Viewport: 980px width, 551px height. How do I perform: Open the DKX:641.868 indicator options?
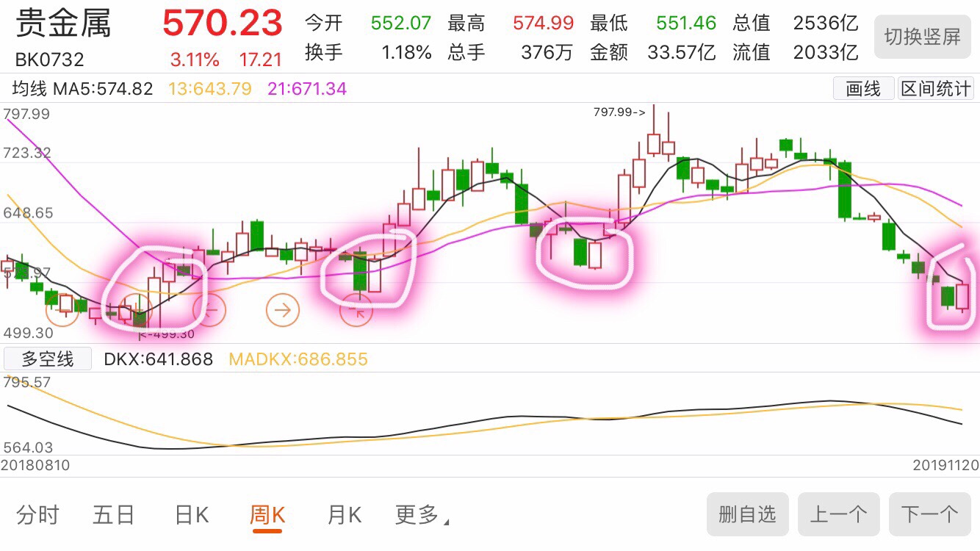(158, 359)
